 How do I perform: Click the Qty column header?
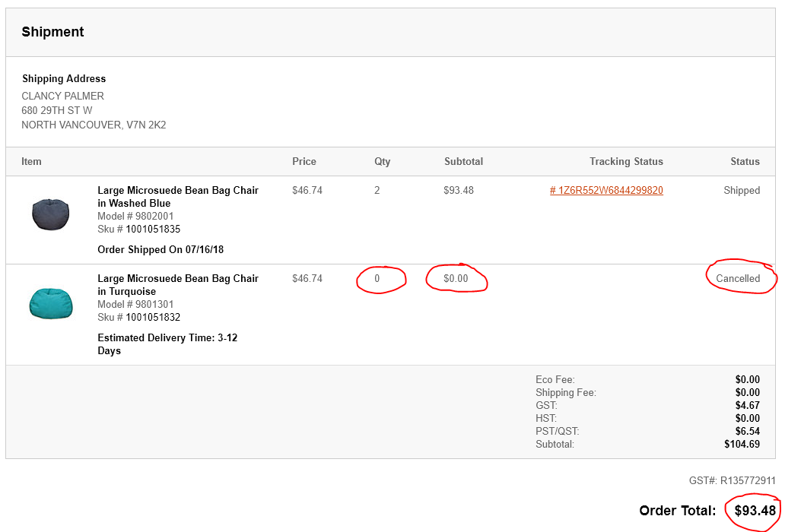382,161
